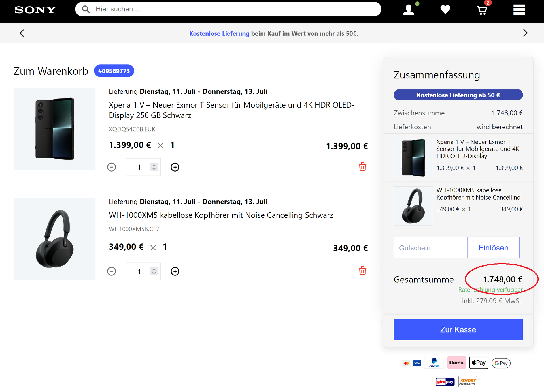
Task: Delete WH-1000XM5 headphones from cart
Action: click(362, 271)
